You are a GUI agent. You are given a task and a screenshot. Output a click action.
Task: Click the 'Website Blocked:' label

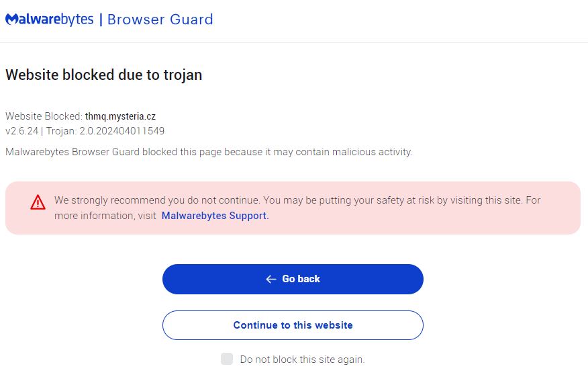(x=44, y=116)
